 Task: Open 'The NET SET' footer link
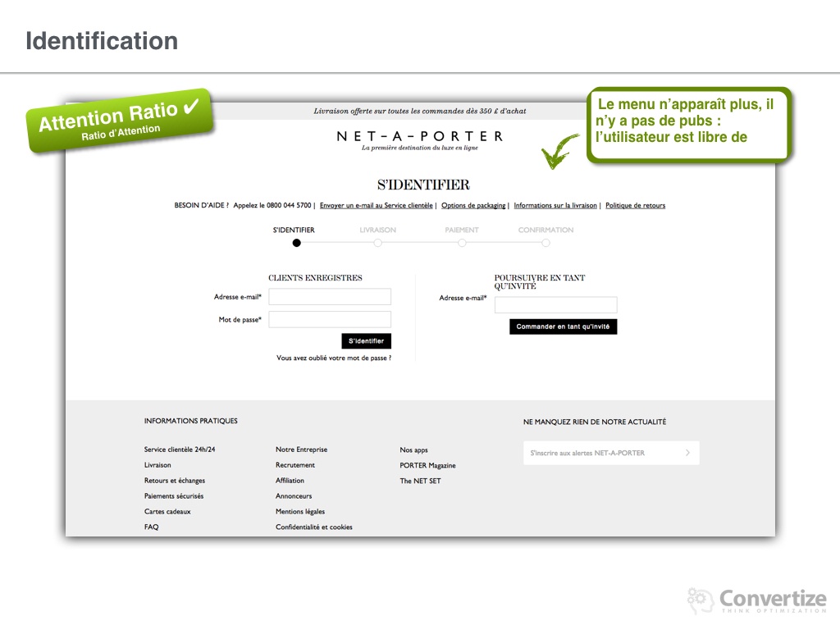(420, 481)
